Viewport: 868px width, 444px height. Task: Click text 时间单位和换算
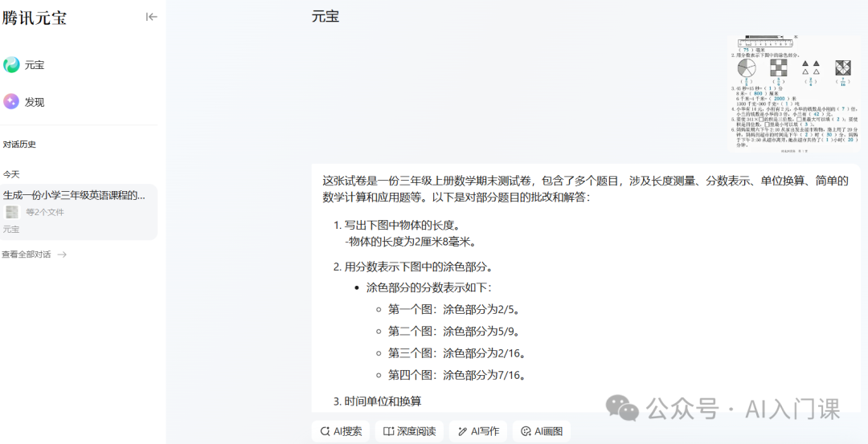pyautogui.click(x=383, y=401)
